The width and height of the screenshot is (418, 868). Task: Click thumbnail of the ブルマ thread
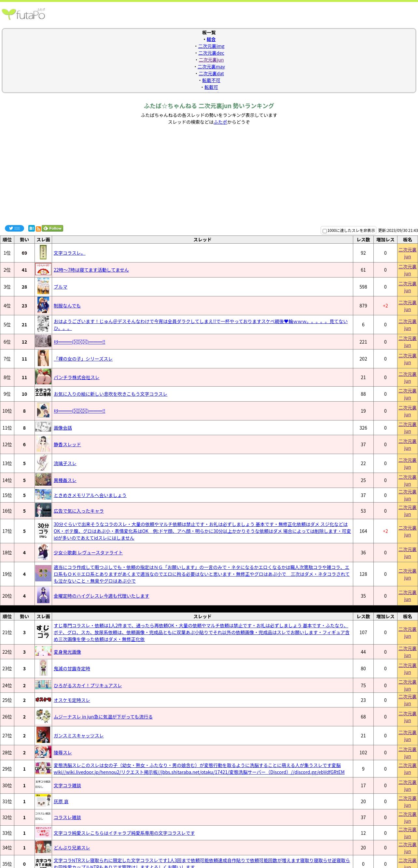43,287
